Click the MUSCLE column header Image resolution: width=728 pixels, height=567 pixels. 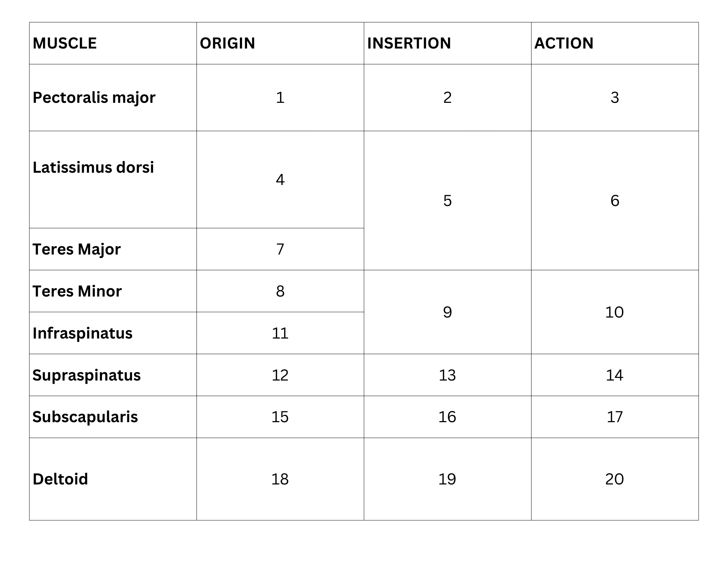pos(65,43)
